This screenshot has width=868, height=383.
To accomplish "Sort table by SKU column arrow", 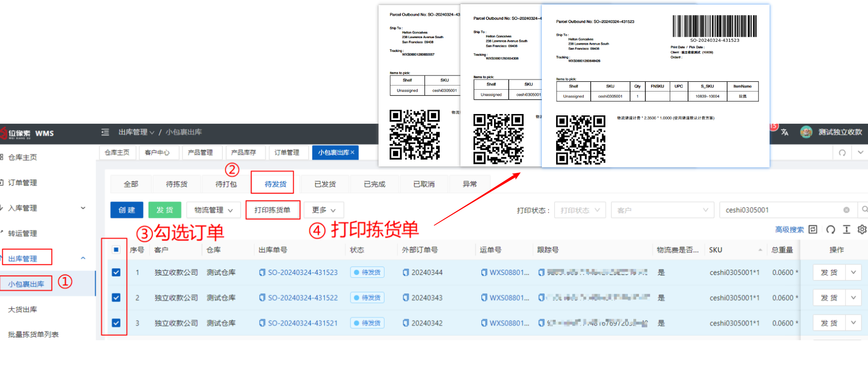I will point(760,250).
